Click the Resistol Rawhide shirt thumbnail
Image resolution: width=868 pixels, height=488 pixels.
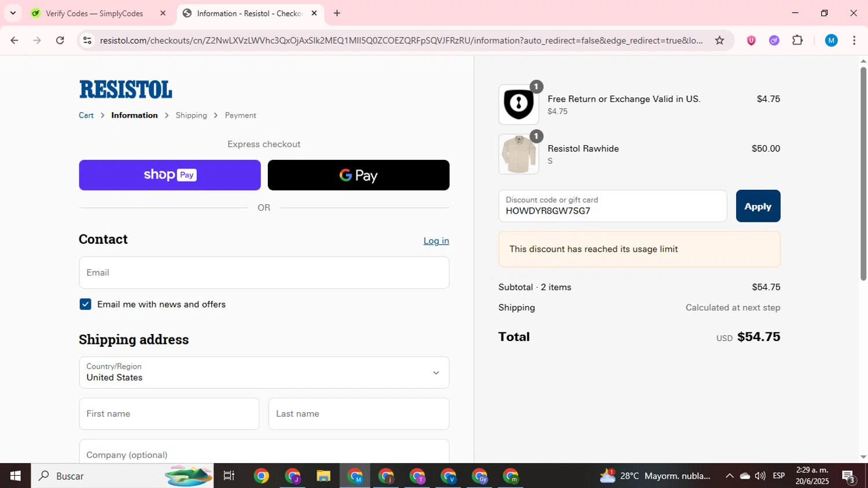click(x=518, y=154)
